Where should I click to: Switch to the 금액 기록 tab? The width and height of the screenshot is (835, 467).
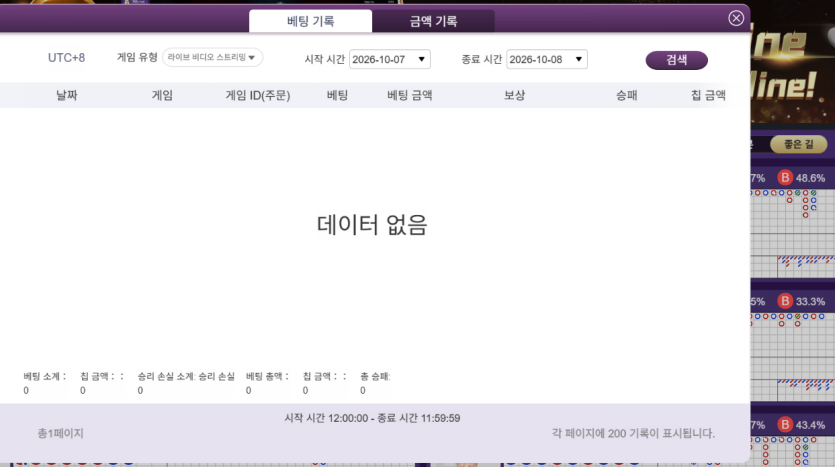pyautogui.click(x=433, y=21)
